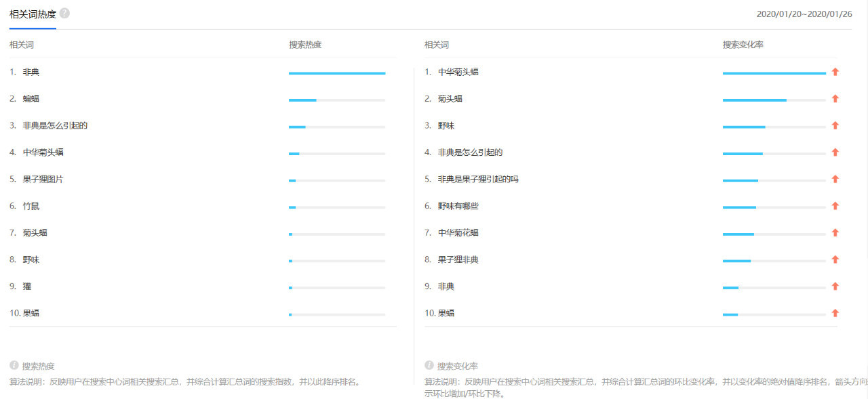Open the related word 非典 in left list
Image resolution: width=868 pixels, height=399 pixels.
[x=31, y=72]
